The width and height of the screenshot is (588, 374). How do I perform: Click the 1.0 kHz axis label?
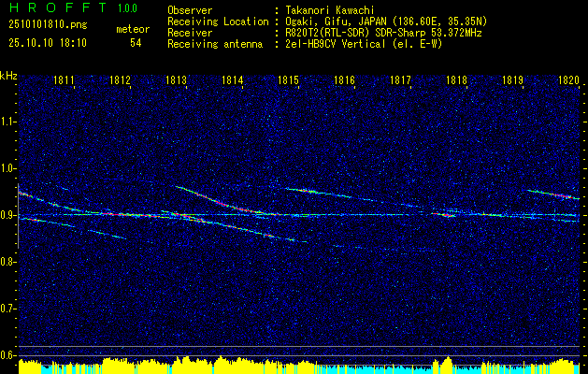(7, 168)
